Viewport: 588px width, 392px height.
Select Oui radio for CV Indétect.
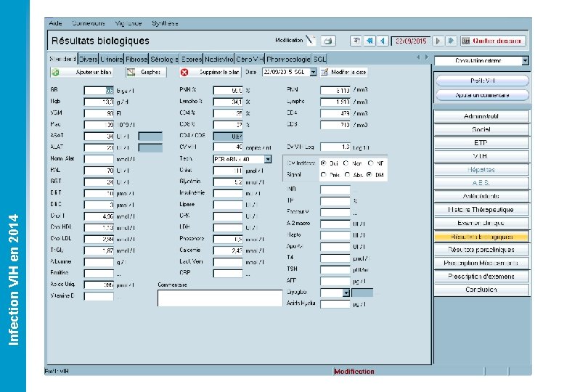[x=323, y=163]
